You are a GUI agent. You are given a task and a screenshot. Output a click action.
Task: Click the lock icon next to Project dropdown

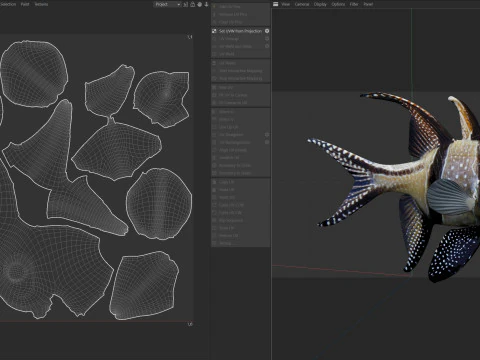pyautogui.click(x=193, y=4)
